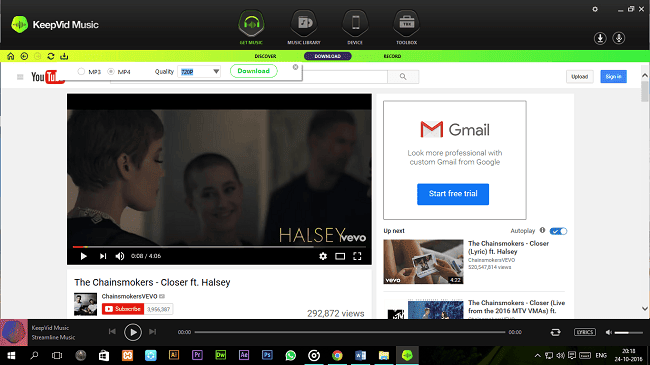Click the YouTube Upload button

coord(580,77)
